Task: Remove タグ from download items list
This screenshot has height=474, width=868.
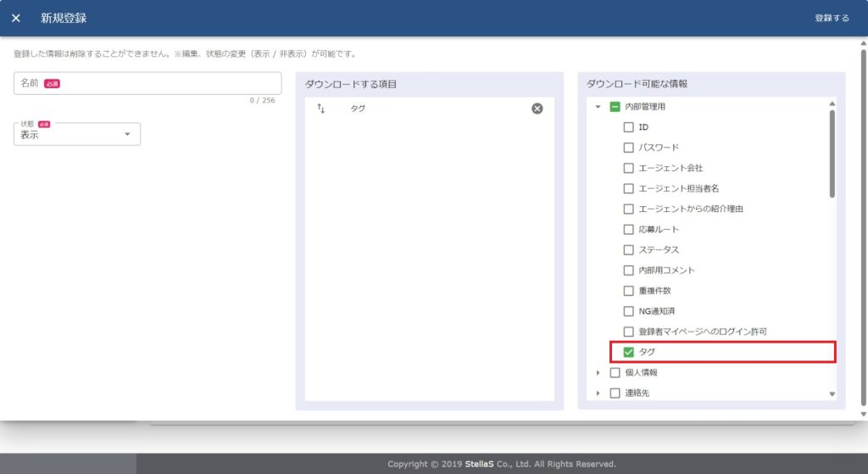Action: tap(537, 109)
